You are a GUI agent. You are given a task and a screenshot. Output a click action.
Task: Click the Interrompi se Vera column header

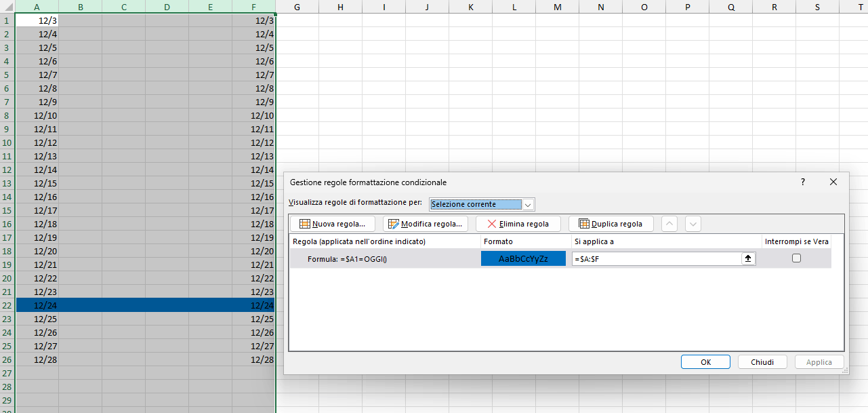click(796, 241)
